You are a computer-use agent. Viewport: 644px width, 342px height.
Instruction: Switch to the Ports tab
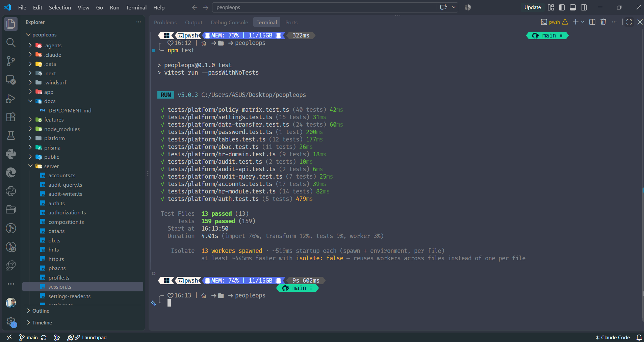[291, 22]
